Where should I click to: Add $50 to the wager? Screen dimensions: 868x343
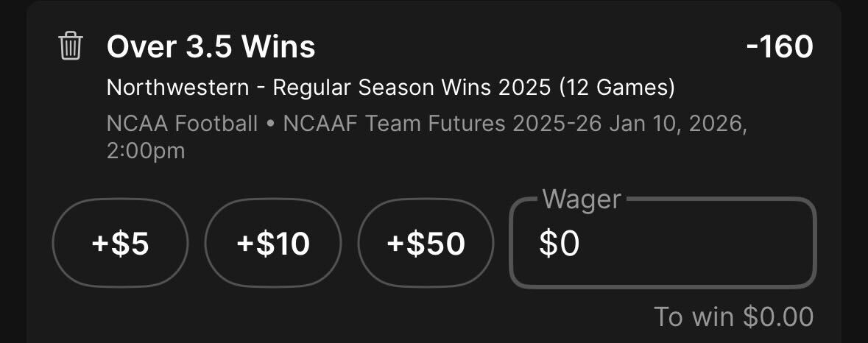[x=426, y=243]
